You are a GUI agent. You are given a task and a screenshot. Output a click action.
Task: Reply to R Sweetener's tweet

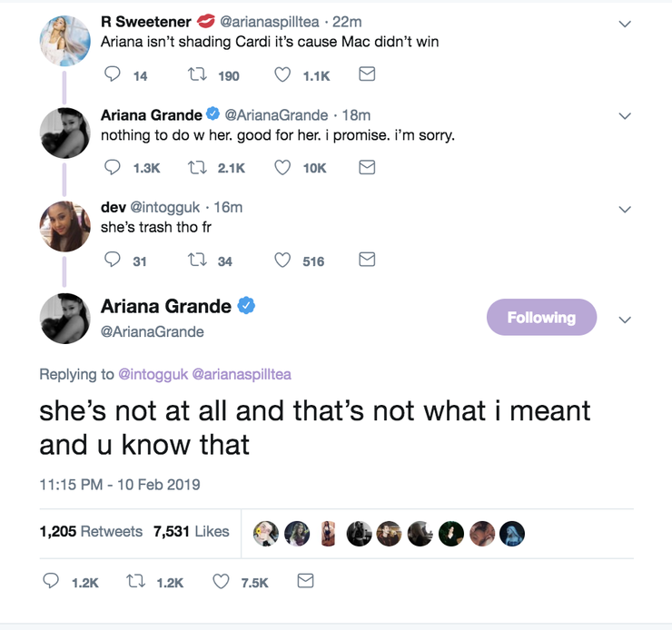114,75
